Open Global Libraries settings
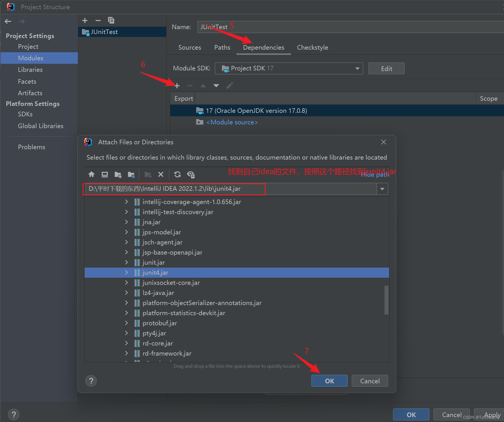The width and height of the screenshot is (504, 422). [41, 126]
